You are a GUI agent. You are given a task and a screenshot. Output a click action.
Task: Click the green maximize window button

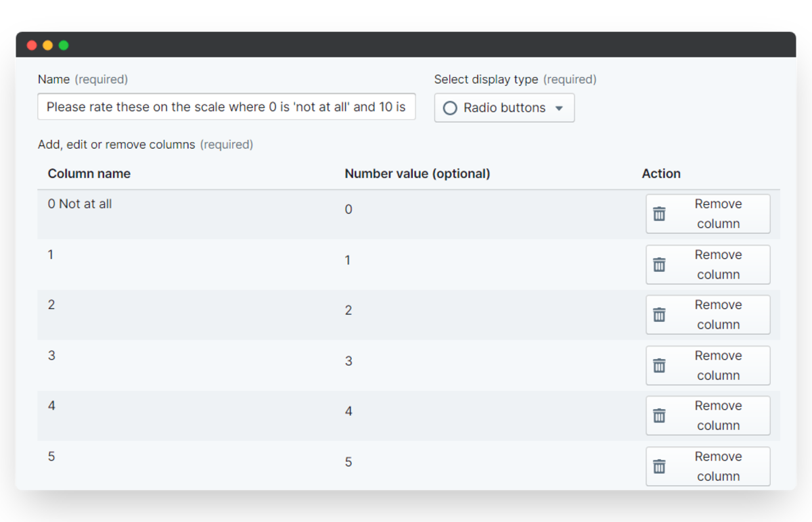[x=64, y=45]
